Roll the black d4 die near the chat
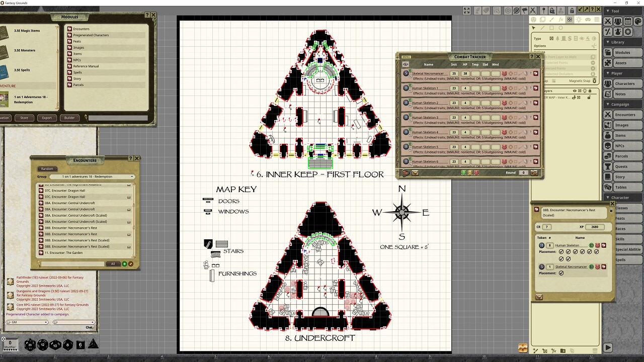This screenshot has height=362, width=644. (x=93, y=344)
